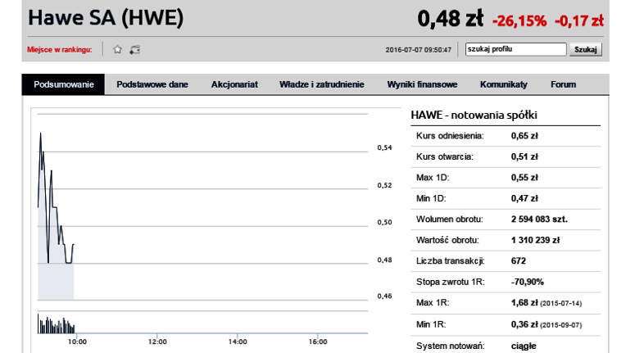Open Władze i zatrudnienie tab
The image size is (644, 353).
point(321,84)
